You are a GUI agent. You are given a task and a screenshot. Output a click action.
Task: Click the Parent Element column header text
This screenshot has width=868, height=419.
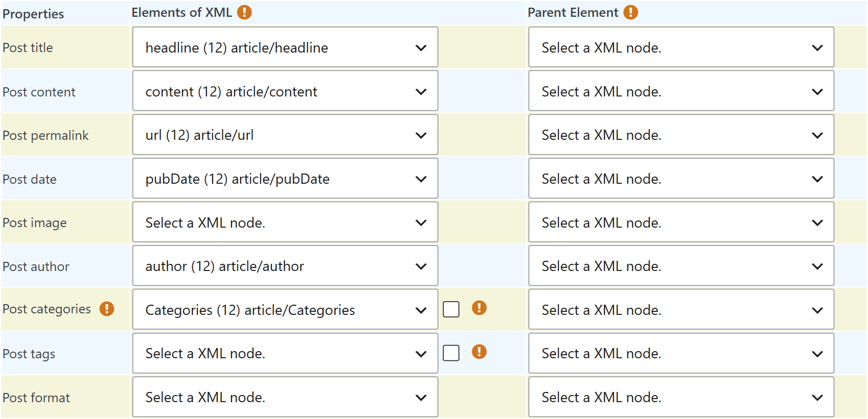click(x=573, y=13)
